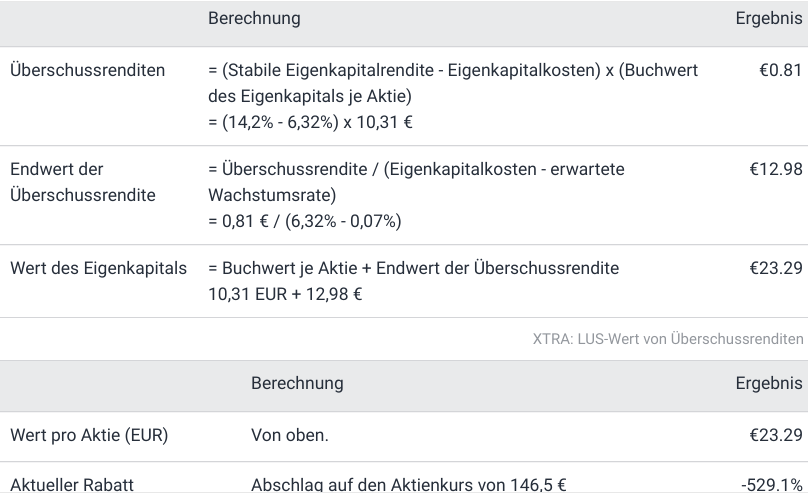
Task: Select the Endwert der Überschussrendite row label
Action: [83, 182]
